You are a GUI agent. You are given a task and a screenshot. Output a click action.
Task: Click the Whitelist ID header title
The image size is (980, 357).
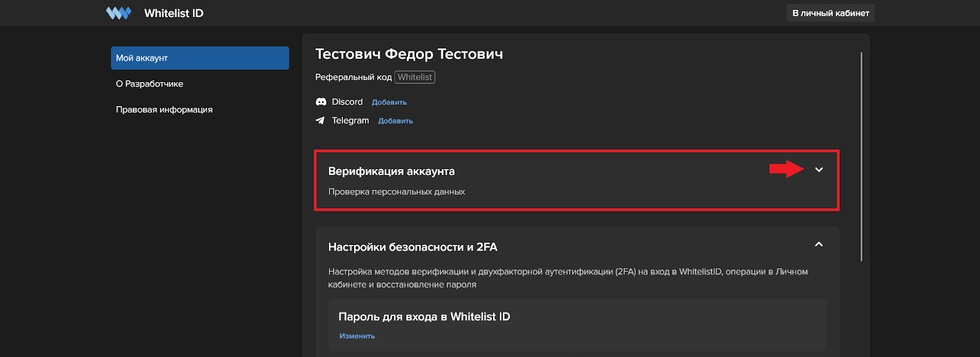point(173,13)
